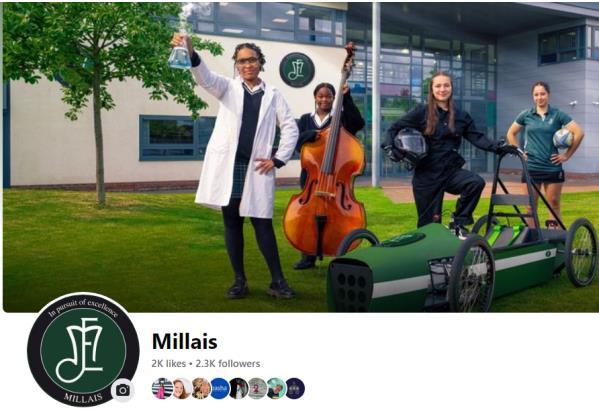Select the first follower avatar with pink figure

pyautogui.click(x=162, y=388)
